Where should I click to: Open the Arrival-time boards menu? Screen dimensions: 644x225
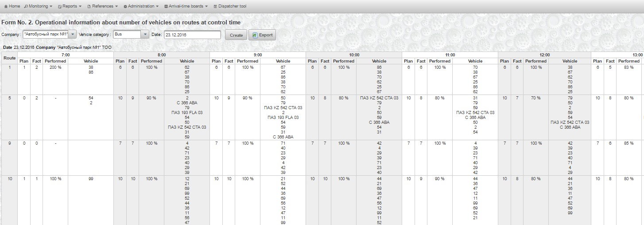[x=188, y=7]
